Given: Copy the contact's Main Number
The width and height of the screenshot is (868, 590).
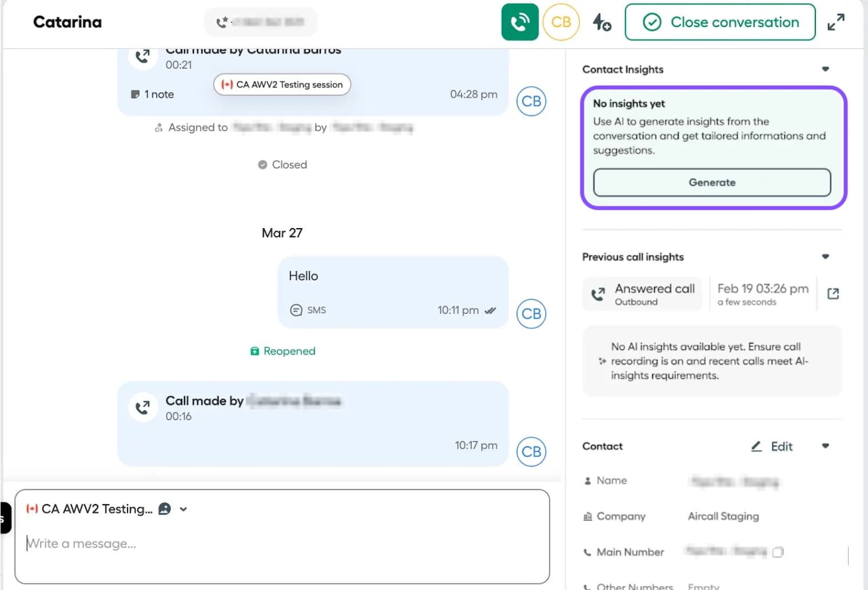Looking at the screenshot, I should (x=778, y=552).
